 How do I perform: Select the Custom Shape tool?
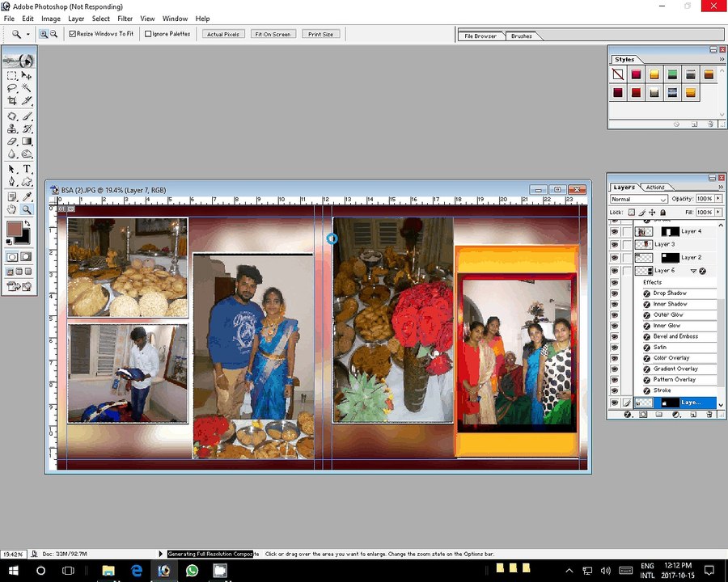(x=27, y=181)
